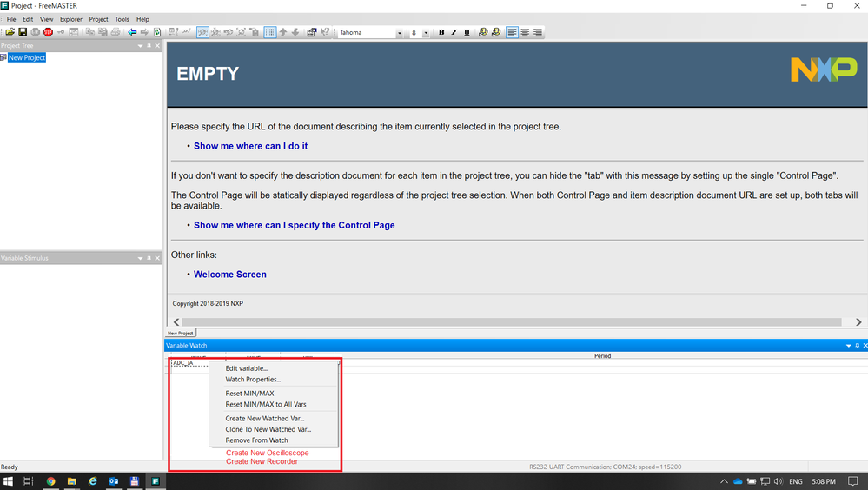Viewport: 868px width, 490px height.
Task: Click the key icon in the toolbar
Action: coord(61,32)
